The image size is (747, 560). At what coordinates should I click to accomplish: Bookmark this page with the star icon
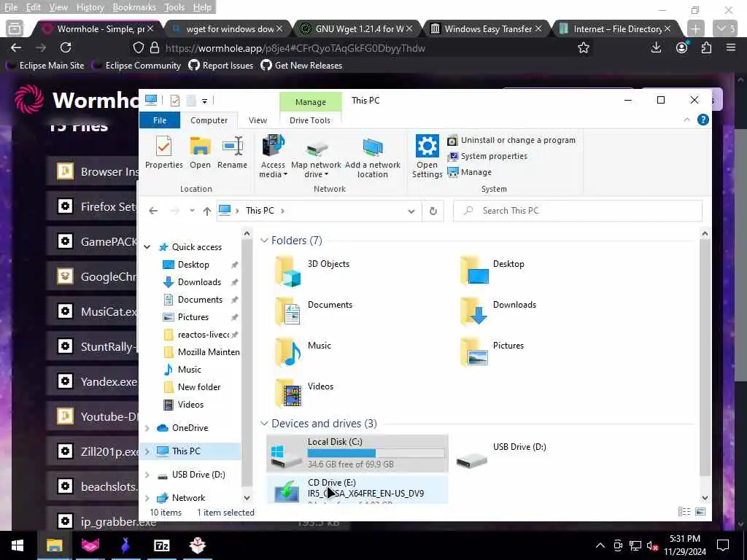point(583,47)
